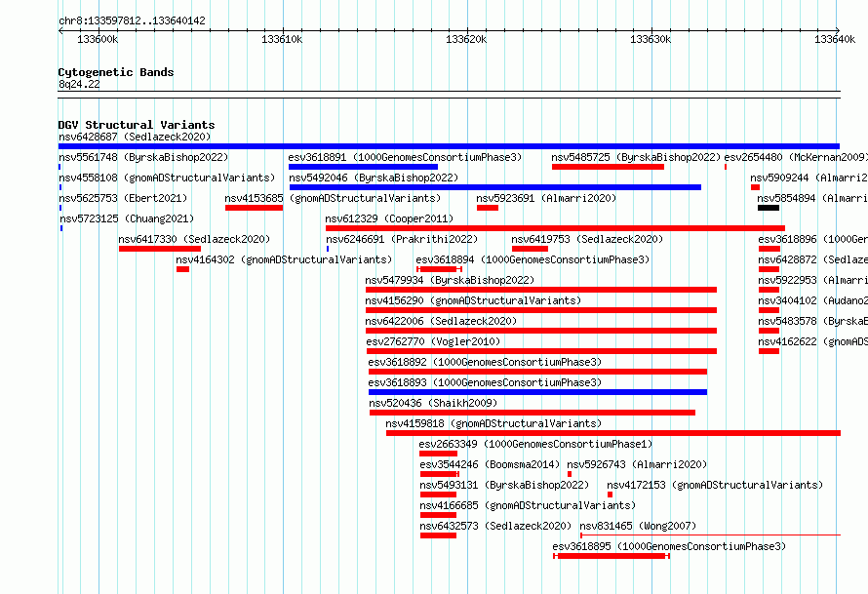Select the red nsv4159818 variant bar

(x=613, y=433)
